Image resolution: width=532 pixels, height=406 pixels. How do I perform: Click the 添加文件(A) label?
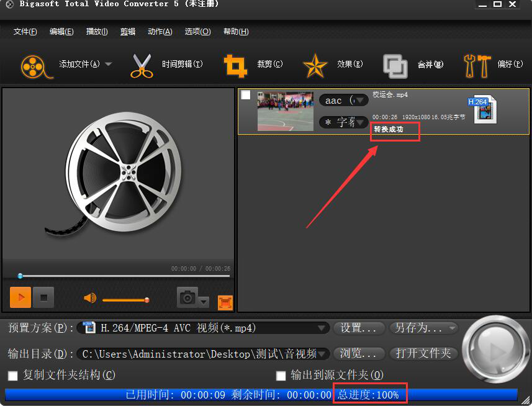click(x=79, y=64)
